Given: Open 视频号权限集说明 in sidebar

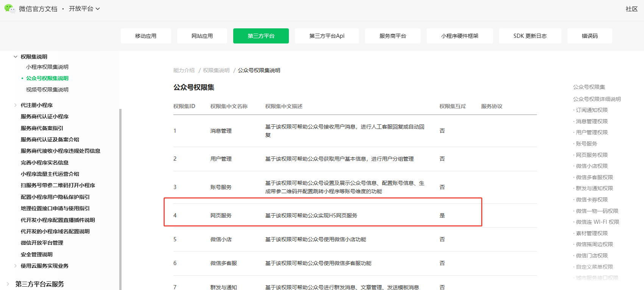Looking at the screenshot, I should (47, 90).
